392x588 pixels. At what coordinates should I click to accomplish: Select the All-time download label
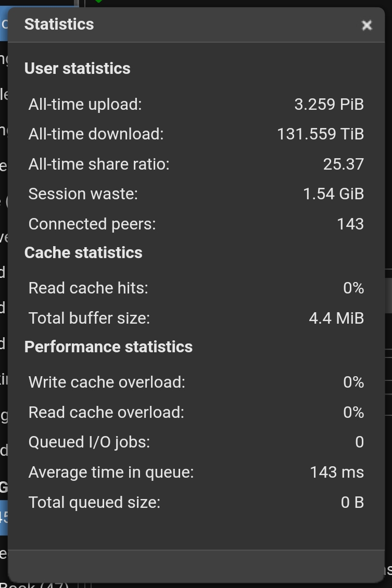tap(96, 134)
